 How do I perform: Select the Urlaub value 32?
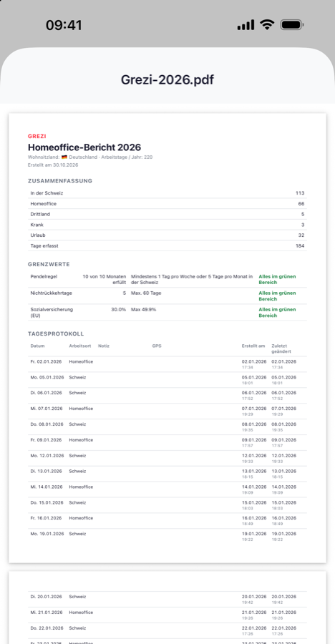(301, 235)
